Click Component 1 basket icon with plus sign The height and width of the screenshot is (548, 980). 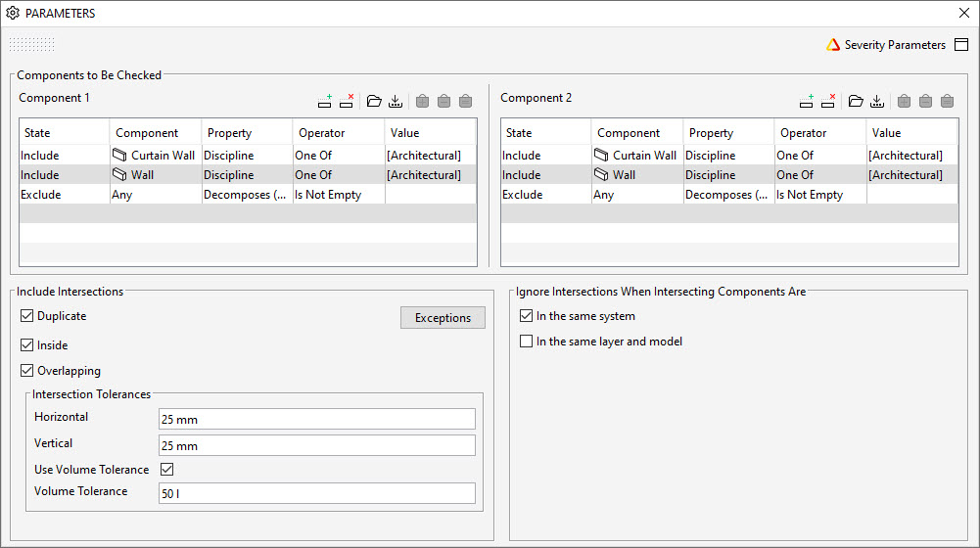tap(423, 101)
